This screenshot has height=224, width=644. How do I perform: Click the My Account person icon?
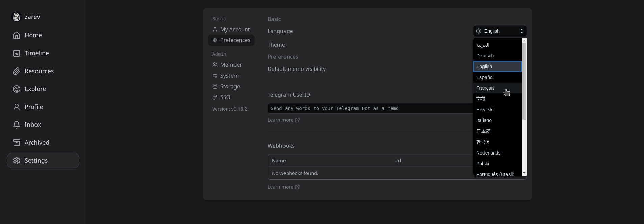tap(215, 29)
